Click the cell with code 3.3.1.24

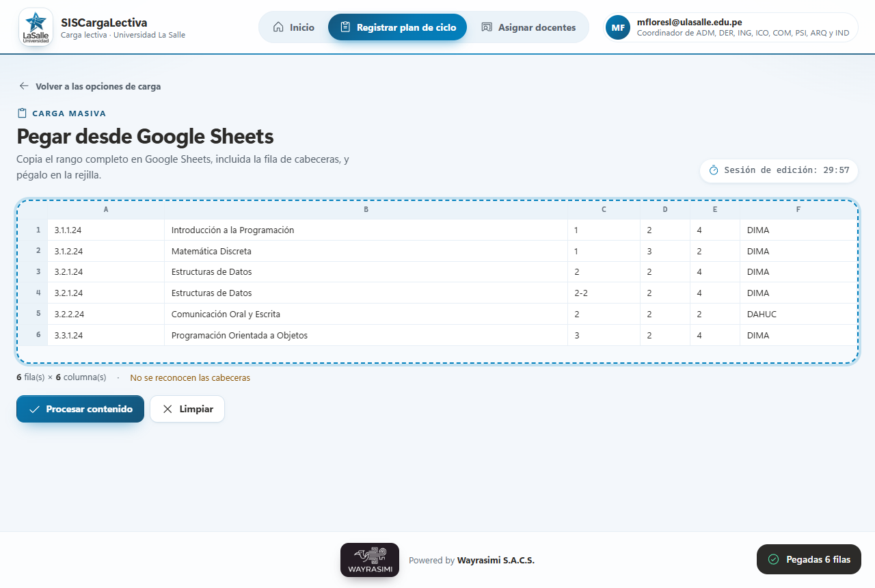(x=106, y=335)
